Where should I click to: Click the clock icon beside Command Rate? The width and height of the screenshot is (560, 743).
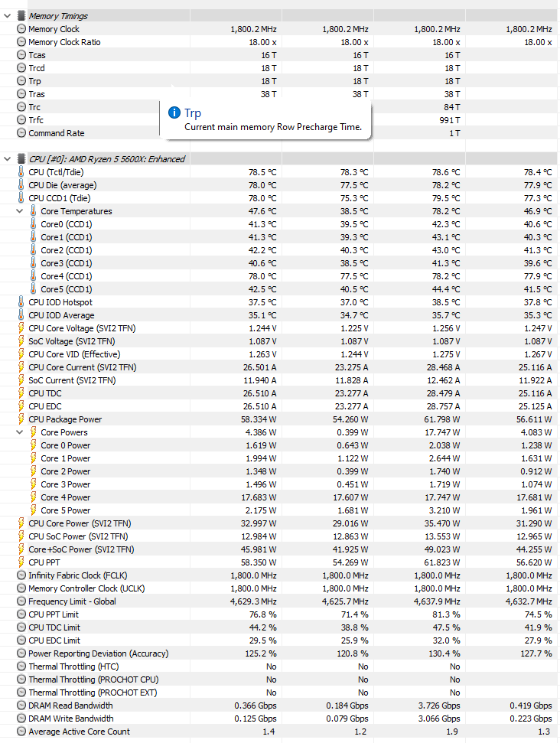21,133
